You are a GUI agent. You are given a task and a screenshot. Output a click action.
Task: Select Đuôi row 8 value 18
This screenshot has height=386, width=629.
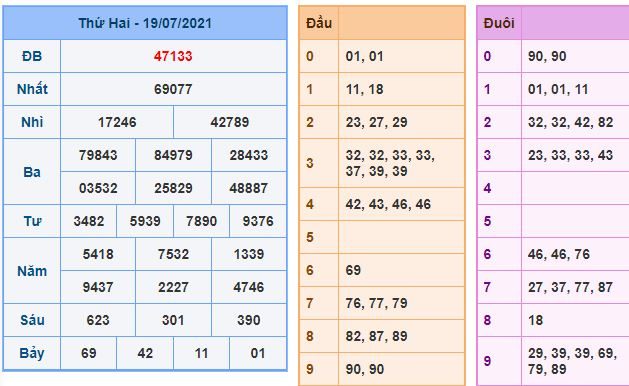536,320
